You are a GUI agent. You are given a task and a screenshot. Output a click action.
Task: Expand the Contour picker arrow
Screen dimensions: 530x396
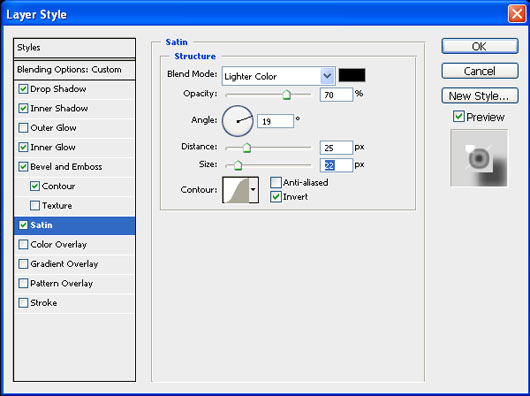[x=254, y=190]
